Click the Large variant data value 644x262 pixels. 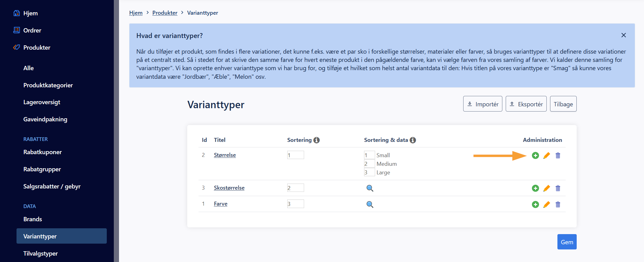[383, 173]
